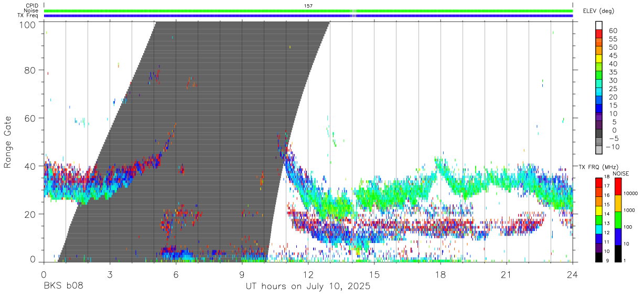This screenshot has height=297, width=644.
Task: Click the 50 label on elevation scale
Action: (613, 48)
